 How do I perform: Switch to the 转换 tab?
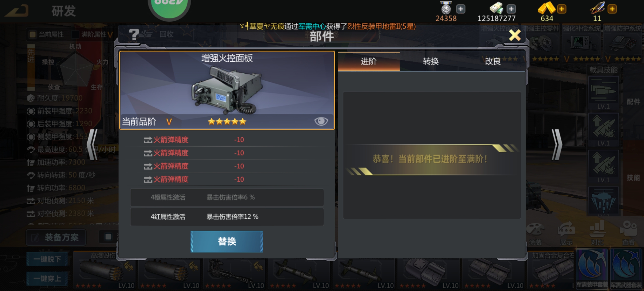(x=431, y=61)
